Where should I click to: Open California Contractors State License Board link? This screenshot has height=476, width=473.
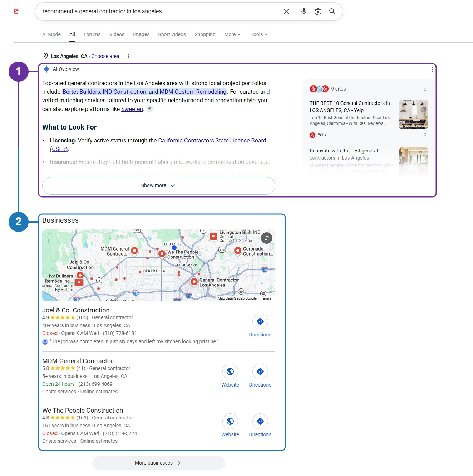click(212, 140)
